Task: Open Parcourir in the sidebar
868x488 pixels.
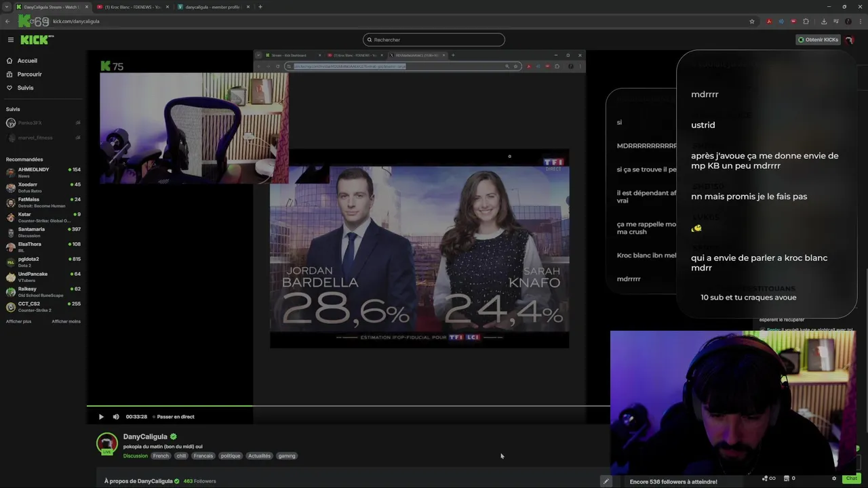Action: (29, 75)
